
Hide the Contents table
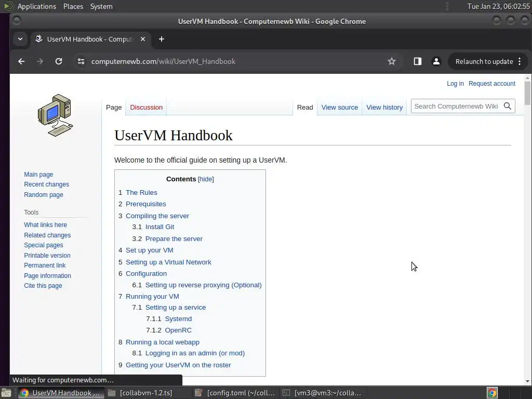tap(206, 179)
